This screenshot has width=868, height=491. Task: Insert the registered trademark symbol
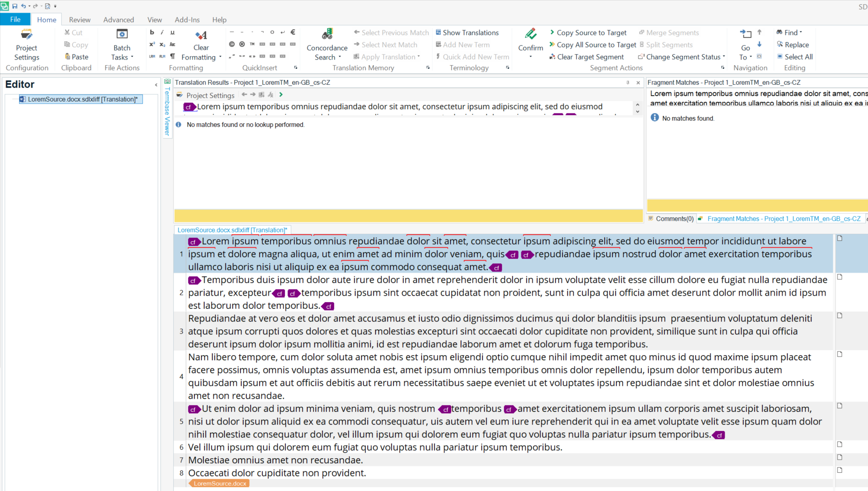pyautogui.click(x=242, y=44)
